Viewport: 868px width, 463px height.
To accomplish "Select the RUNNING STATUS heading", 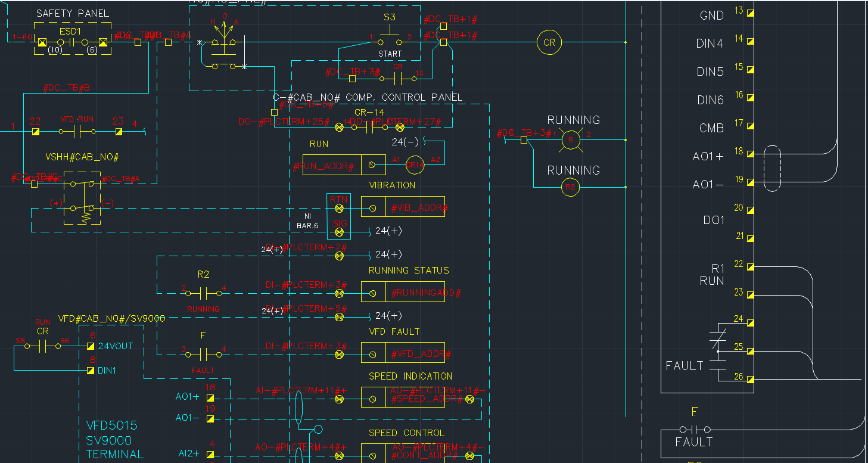I will pos(409,271).
